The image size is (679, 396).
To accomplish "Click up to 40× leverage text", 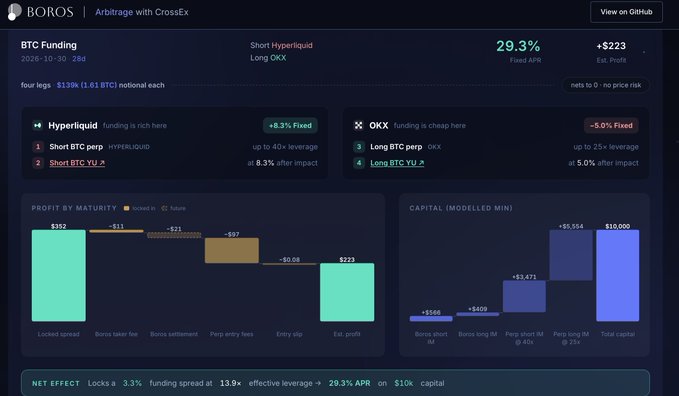I will (285, 147).
